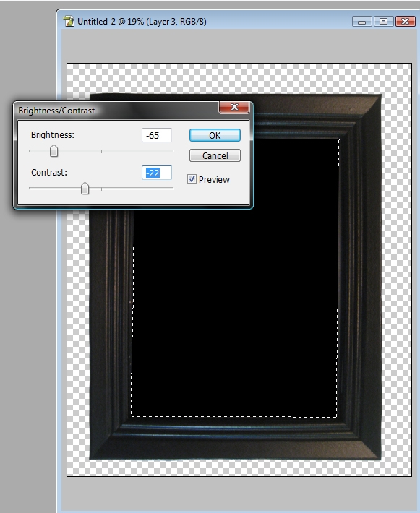Click the Contrast slider handle
The width and height of the screenshot is (420, 513).
(x=85, y=189)
